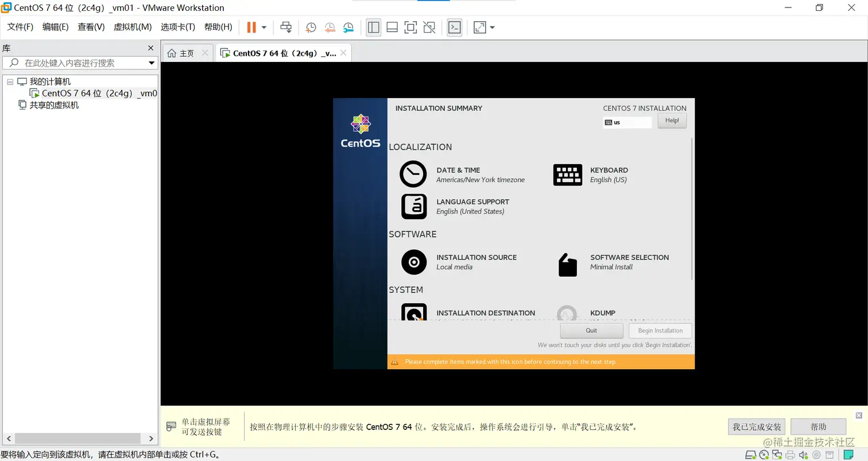The height and width of the screenshot is (461, 868).
Task: Open the 选项卡(T) menu
Action: click(178, 27)
